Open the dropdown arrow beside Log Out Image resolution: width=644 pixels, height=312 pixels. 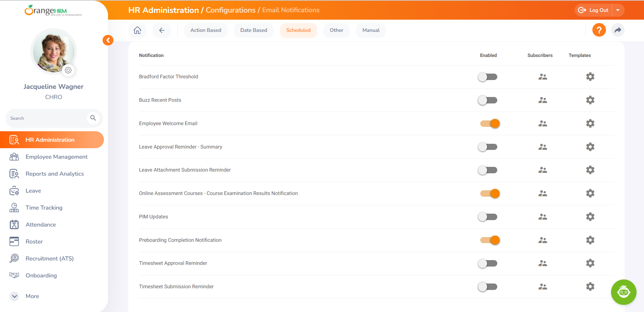[x=618, y=10]
